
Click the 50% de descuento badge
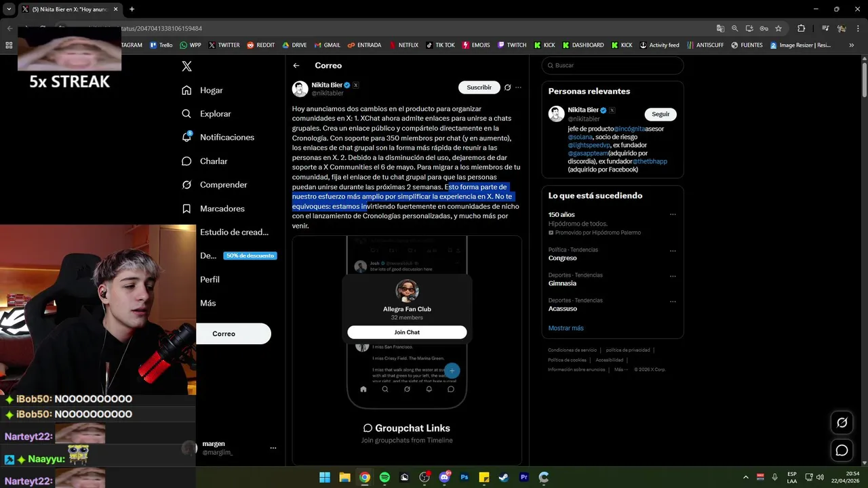pos(250,256)
